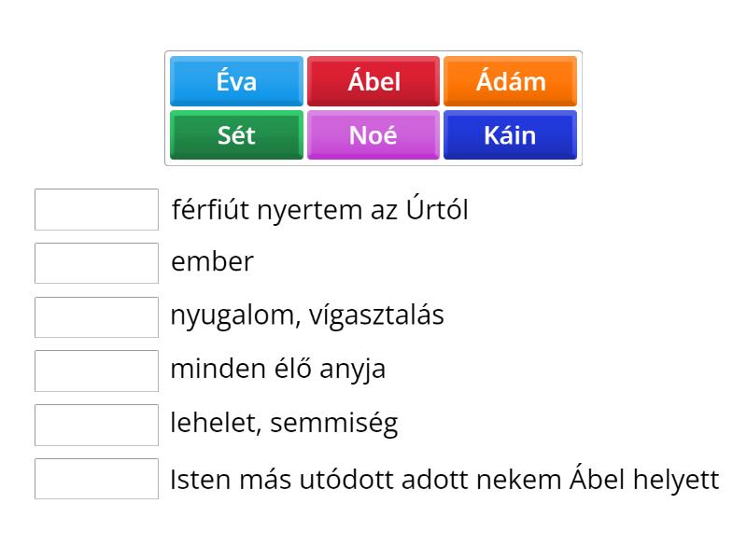Click the slot next to 'minden élő anyja'
The height and width of the screenshot is (560, 747).
96,371
